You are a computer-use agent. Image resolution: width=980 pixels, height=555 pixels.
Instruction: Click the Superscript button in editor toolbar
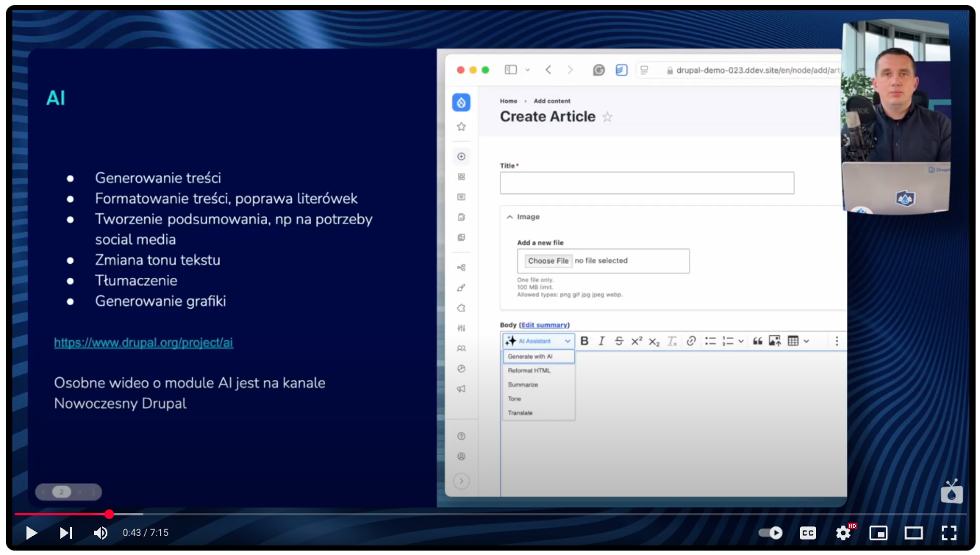coord(637,341)
